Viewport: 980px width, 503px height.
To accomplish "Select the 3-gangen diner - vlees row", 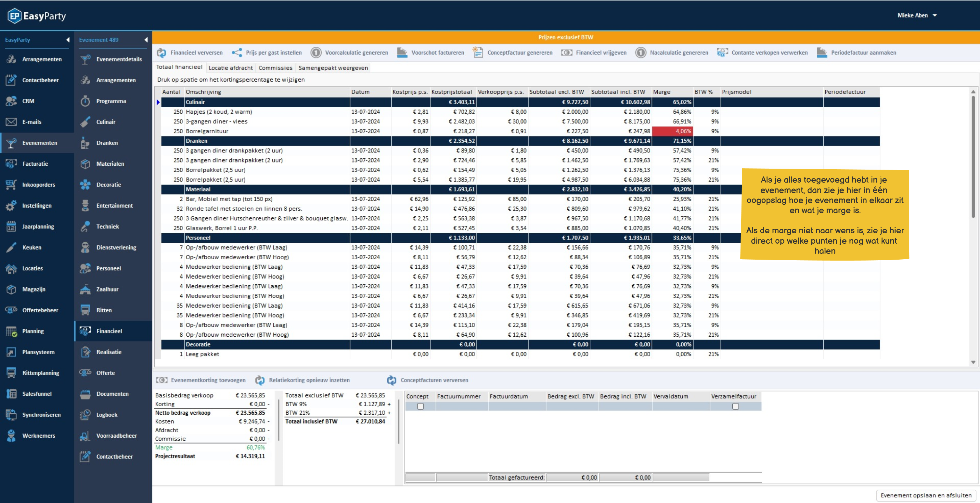I will point(521,122).
